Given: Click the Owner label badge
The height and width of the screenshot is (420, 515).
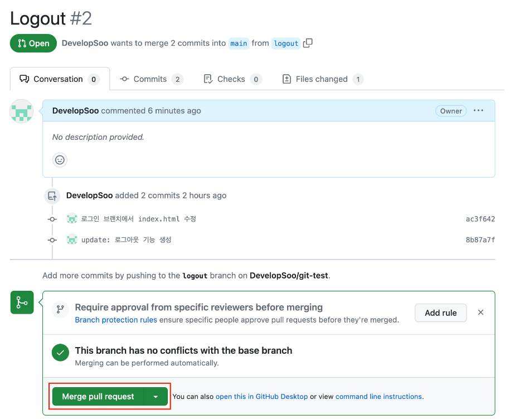Looking at the screenshot, I should point(451,111).
